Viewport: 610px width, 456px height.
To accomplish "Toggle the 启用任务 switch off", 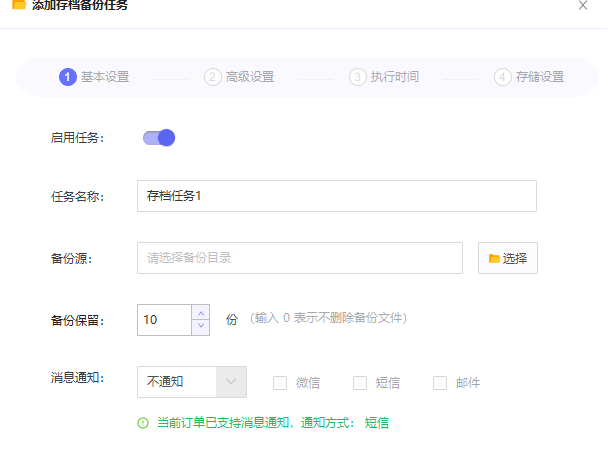I will [159, 138].
